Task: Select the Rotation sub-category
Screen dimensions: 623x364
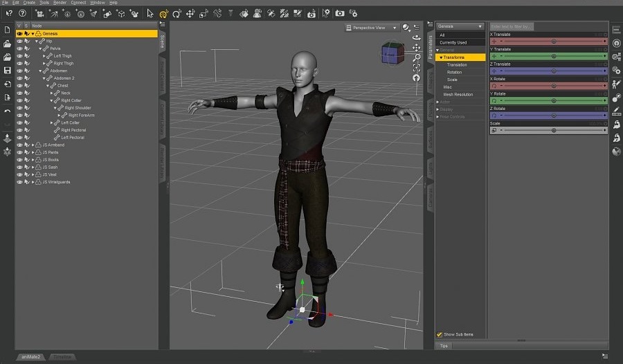Action: (454, 73)
